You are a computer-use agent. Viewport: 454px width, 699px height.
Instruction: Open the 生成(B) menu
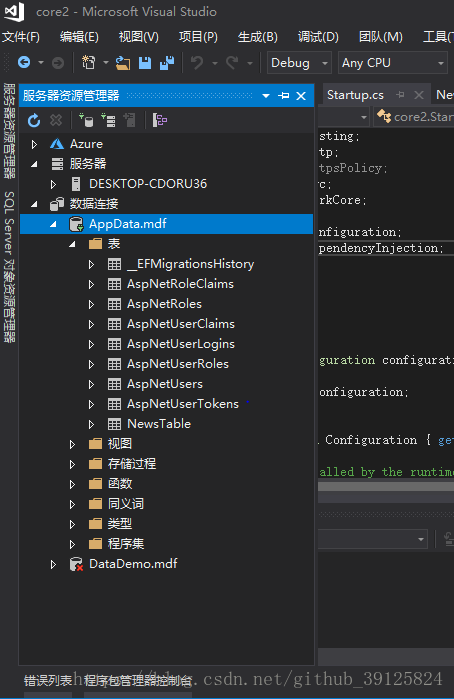click(x=257, y=37)
